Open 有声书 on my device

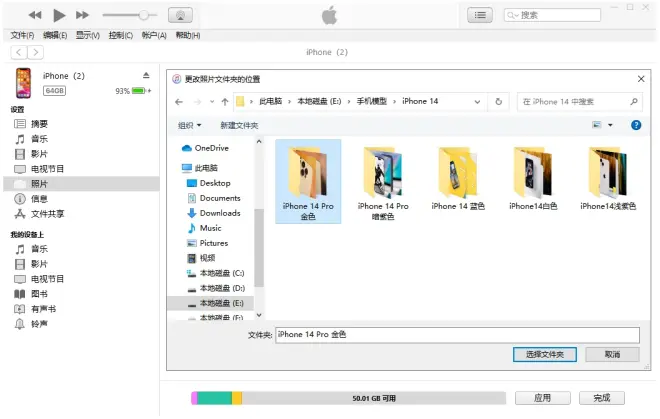[43, 310]
